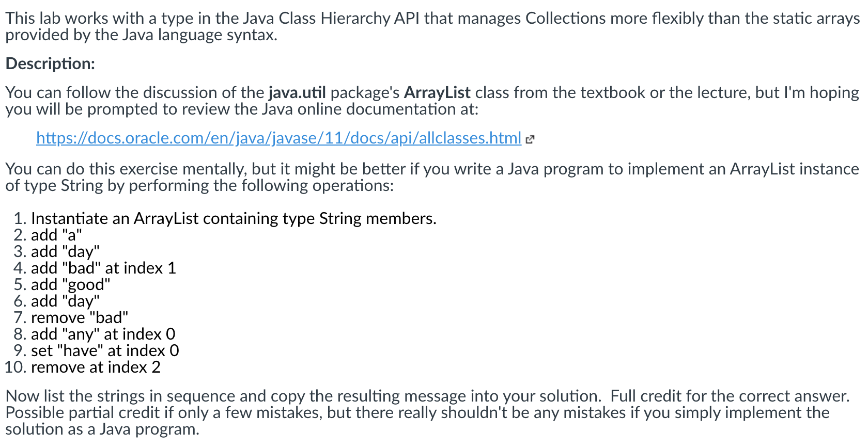Click the paragraph starting You can do this exercise
Screen dimensions: 868x448
(x=432, y=177)
